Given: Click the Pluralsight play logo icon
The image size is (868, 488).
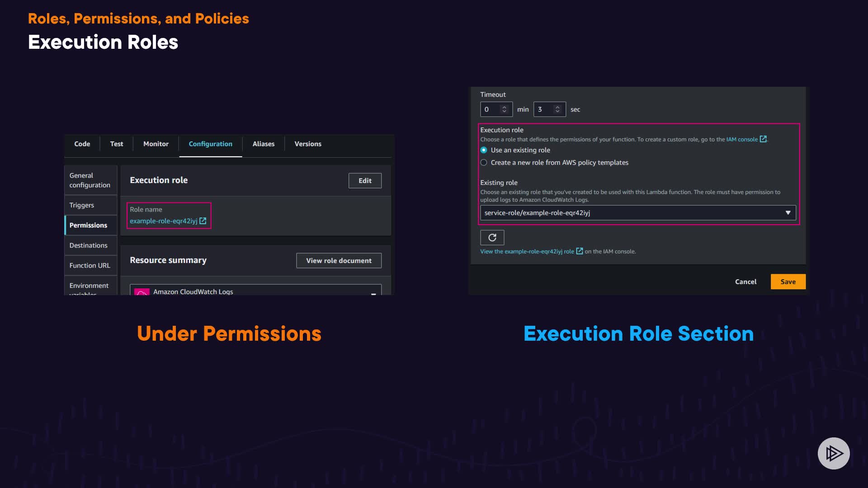Looking at the screenshot, I should point(834,453).
